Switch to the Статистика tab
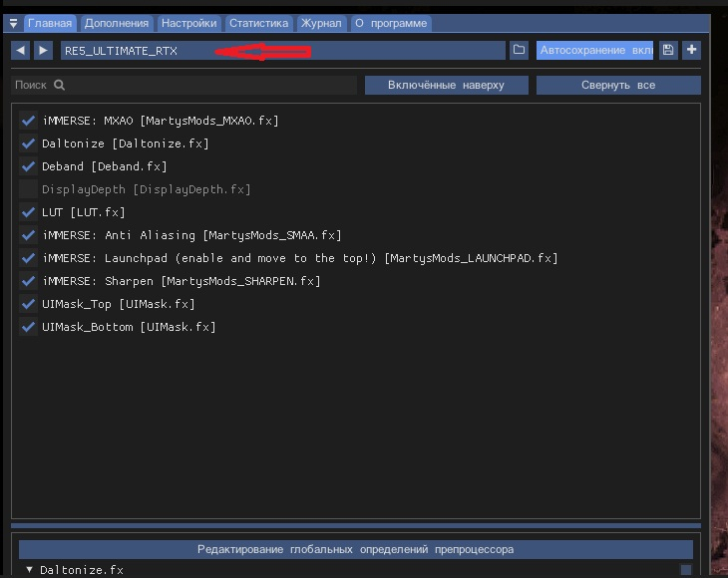The width and height of the screenshot is (728, 578). [258, 23]
